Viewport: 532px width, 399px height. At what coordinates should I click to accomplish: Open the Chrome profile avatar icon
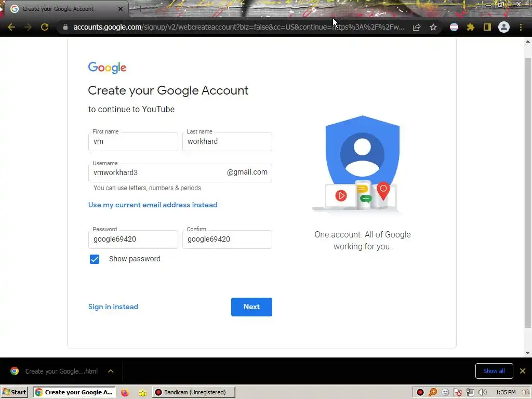pyautogui.click(x=504, y=27)
